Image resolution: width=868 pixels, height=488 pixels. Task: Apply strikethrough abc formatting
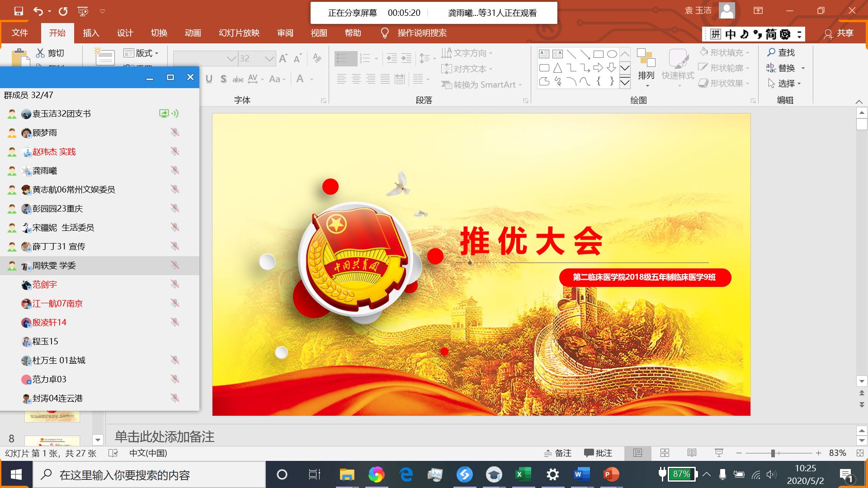click(238, 79)
